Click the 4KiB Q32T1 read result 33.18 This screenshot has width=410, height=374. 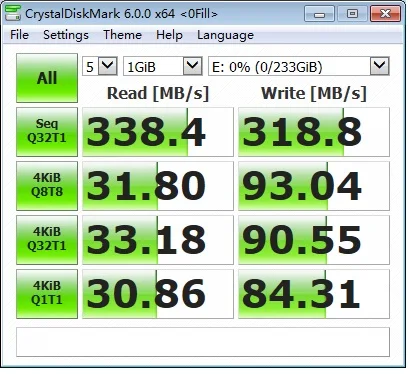pyautogui.click(x=158, y=240)
